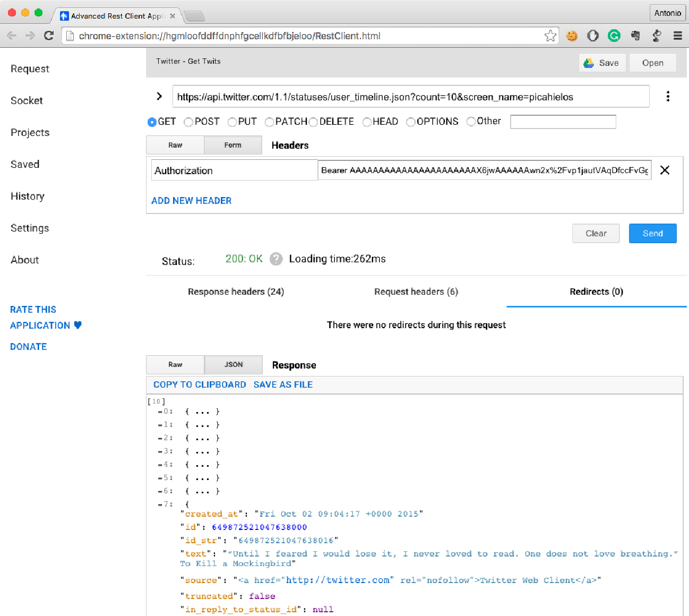The width and height of the screenshot is (689, 616).
Task: Select the HEAD method radio
Action: point(367,122)
